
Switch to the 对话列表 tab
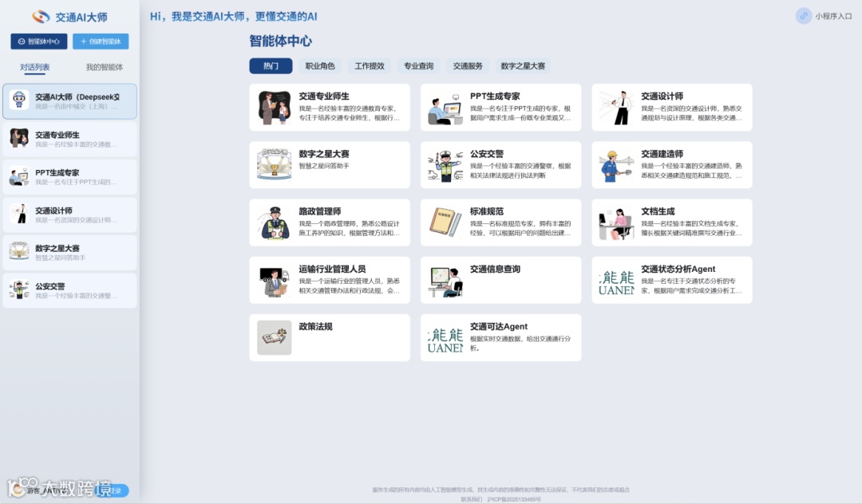(34, 67)
